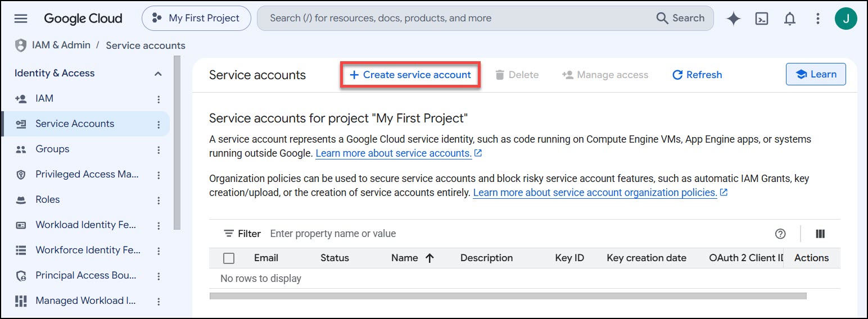Viewport: 868px width, 319px height.
Task: Open the top bar three-dot settings menu
Action: tap(818, 19)
